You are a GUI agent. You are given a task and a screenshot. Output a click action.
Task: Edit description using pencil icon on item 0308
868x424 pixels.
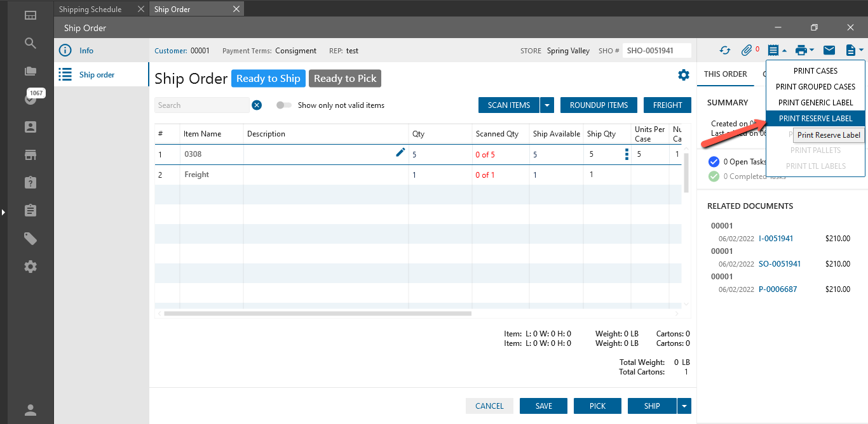point(400,152)
